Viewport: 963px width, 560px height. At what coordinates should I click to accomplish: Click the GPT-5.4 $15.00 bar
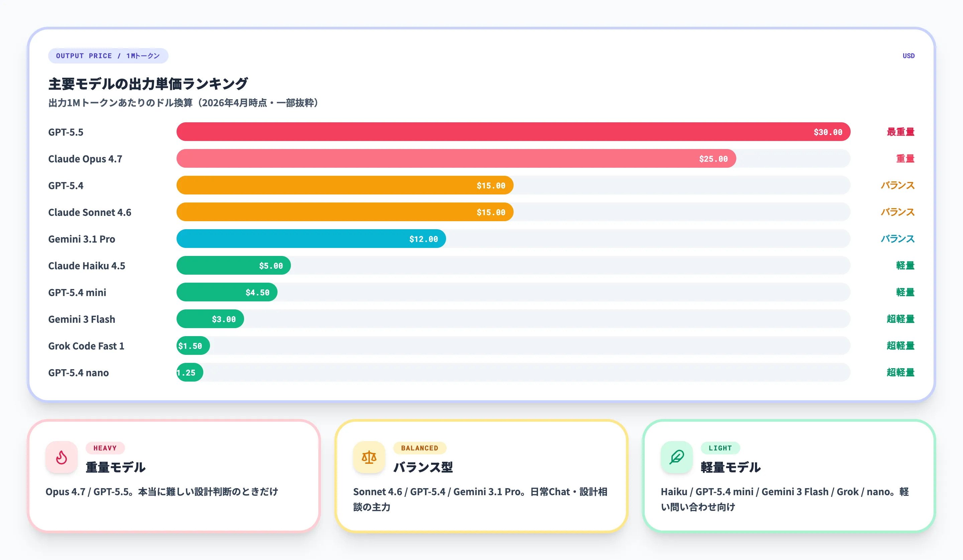(x=345, y=185)
